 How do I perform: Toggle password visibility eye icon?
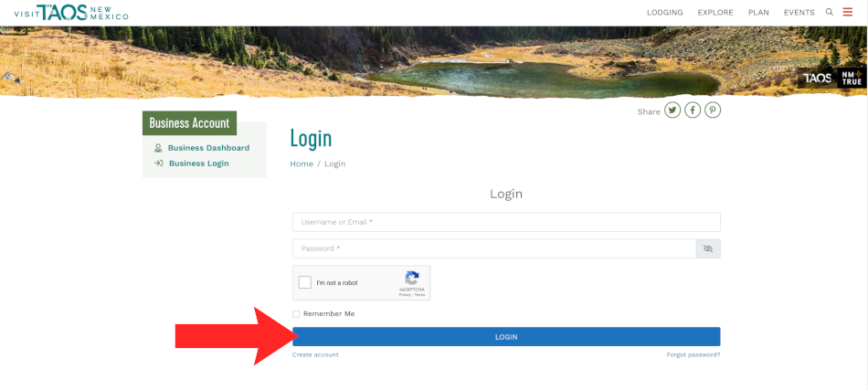pyautogui.click(x=708, y=248)
